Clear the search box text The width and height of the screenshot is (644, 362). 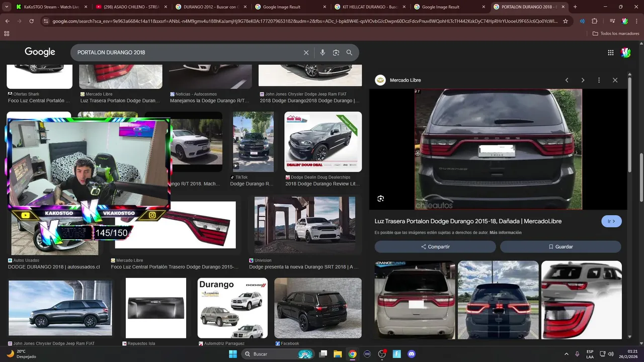tap(306, 52)
